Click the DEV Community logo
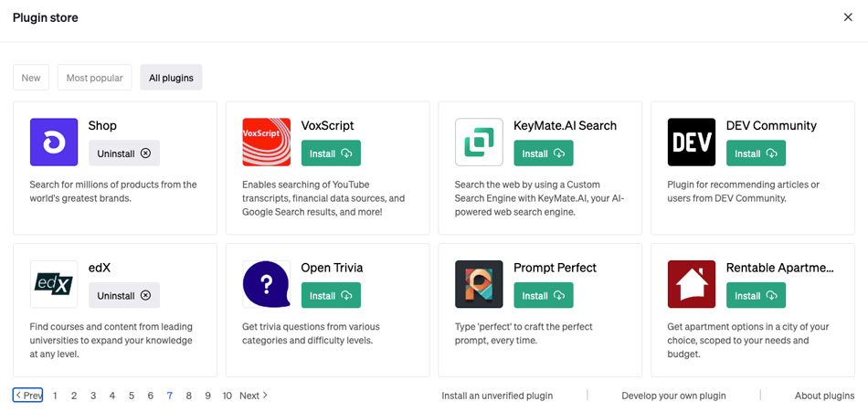Viewport: 868px width, 412px height. [692, 143]
